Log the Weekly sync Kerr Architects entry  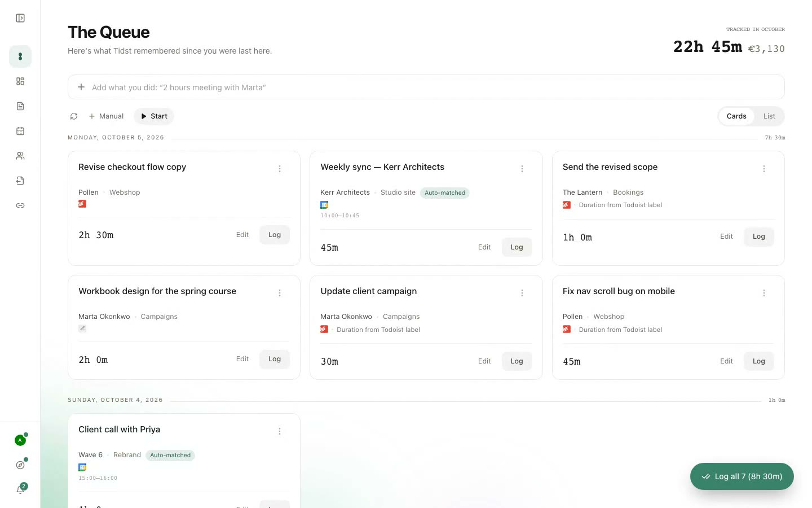point(517,247)
